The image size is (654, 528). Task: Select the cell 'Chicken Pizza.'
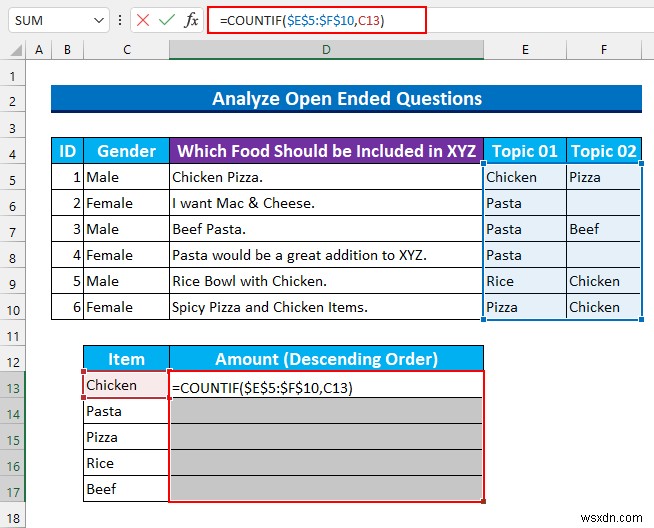[326, 177]
